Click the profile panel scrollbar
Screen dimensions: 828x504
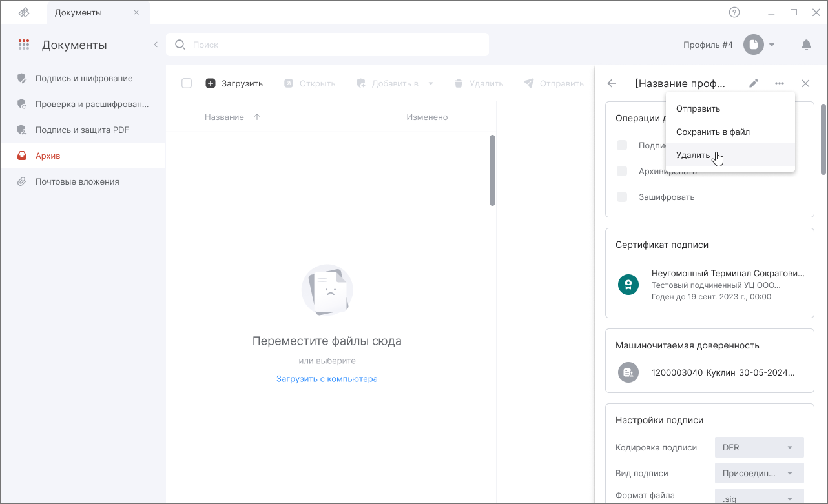pyautogui.click(x=823, y=139)
